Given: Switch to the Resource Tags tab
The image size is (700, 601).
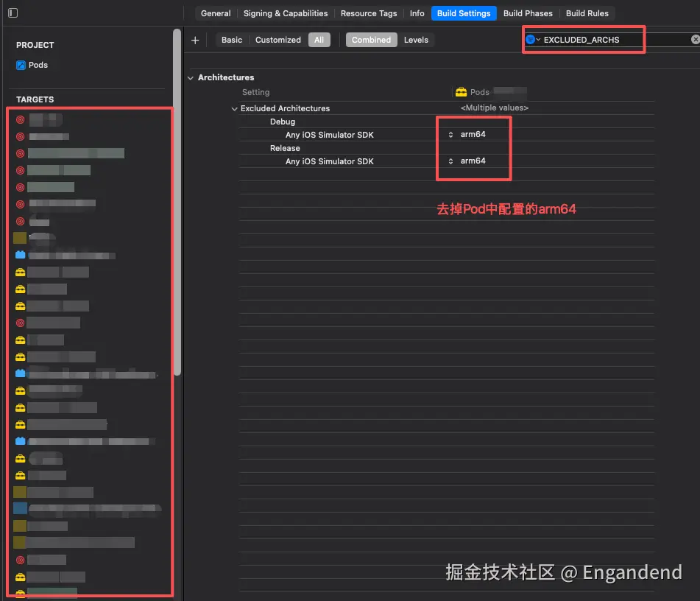Looking at the screenshot, I should [369, 13].
